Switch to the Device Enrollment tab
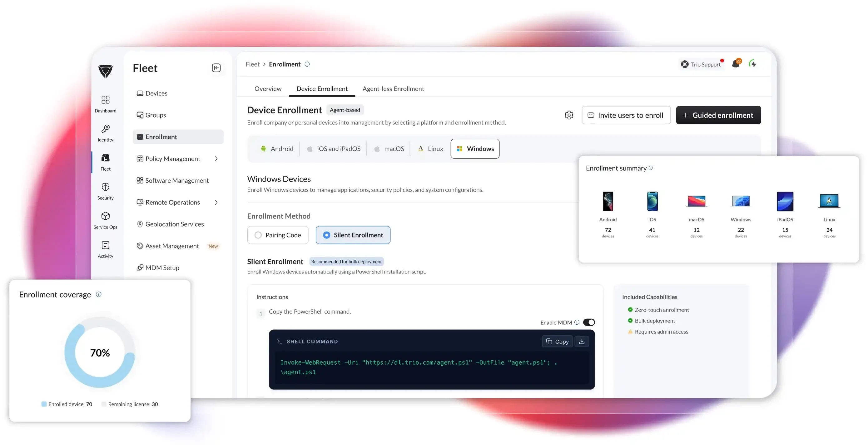This screenshot has height=445, width=868. [x=322, y=89]
